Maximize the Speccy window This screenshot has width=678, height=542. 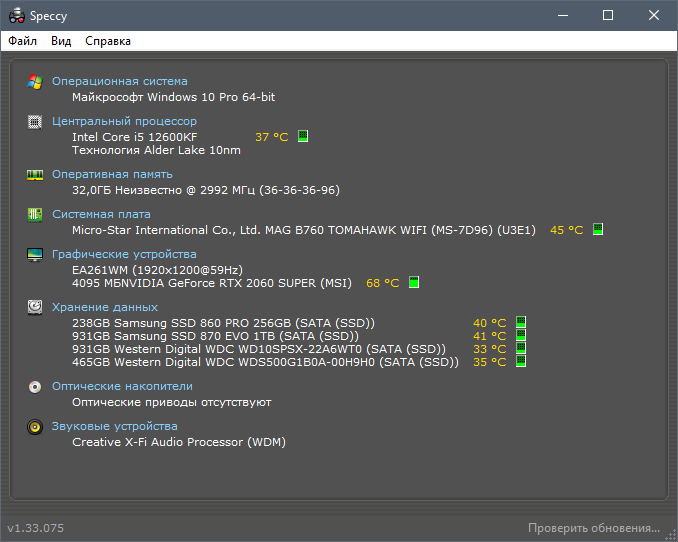(x=608, y=16)
